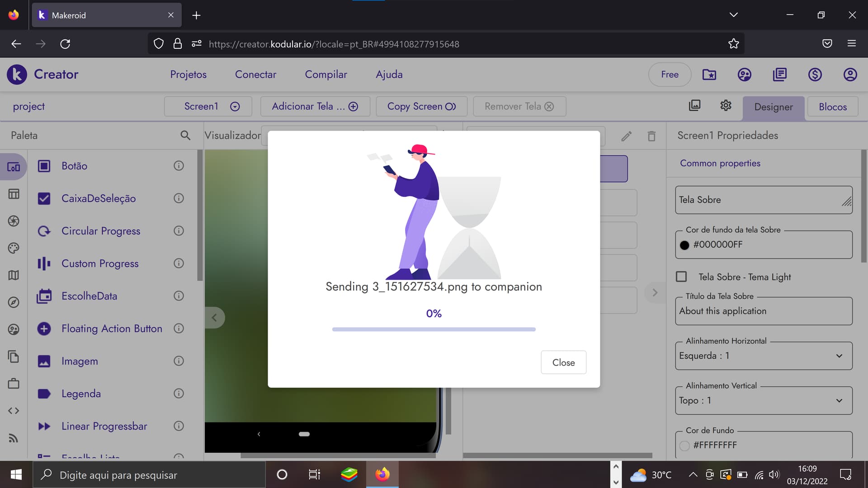Click the delete trash icon

(651, 136)
